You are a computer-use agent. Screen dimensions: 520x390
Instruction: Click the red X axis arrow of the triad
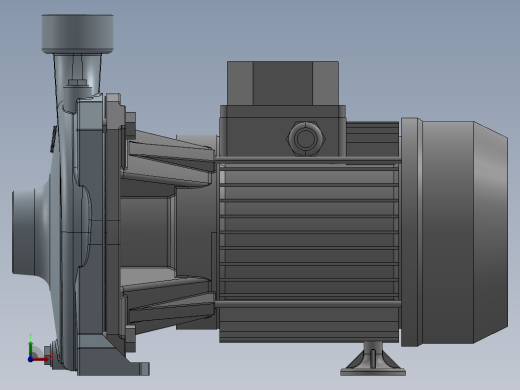[x=41, y=359]
